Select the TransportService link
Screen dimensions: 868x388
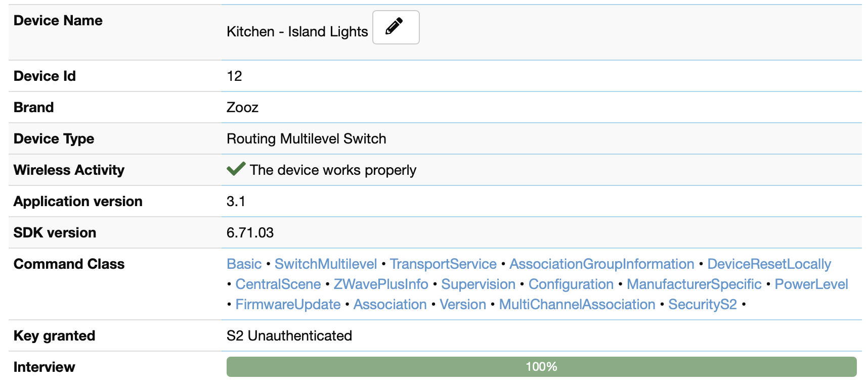[x=443, y=264]
